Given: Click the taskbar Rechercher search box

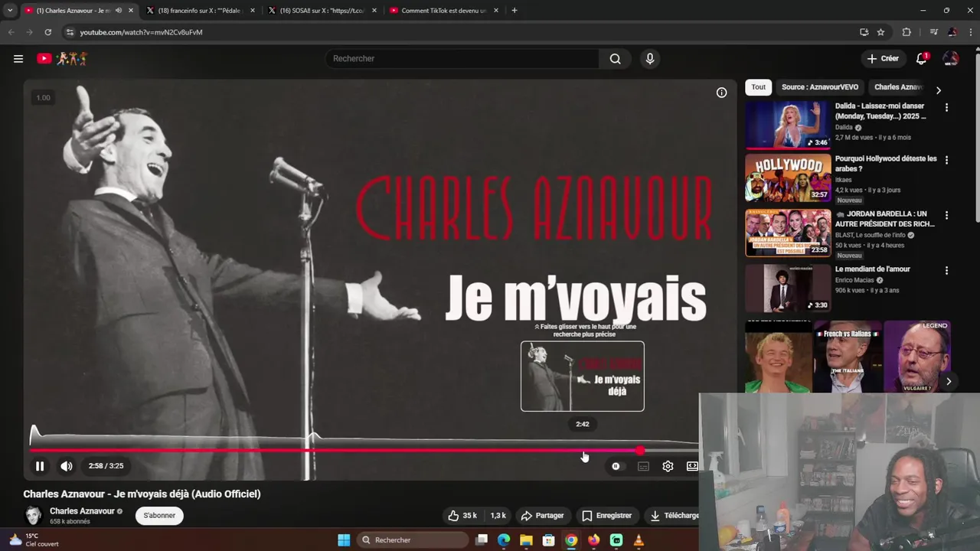Looking at the screenshot, I should 413,540.
